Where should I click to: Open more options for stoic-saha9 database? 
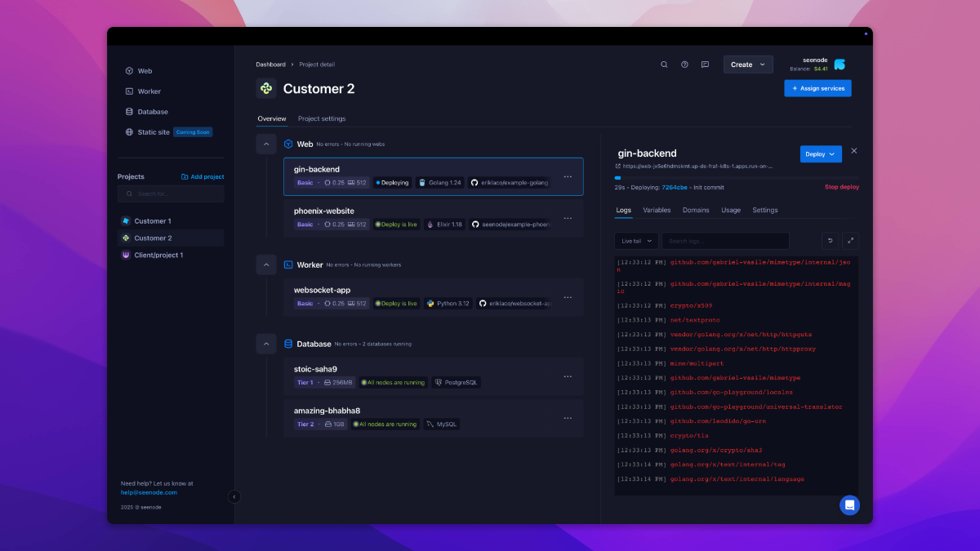point(568,376)
